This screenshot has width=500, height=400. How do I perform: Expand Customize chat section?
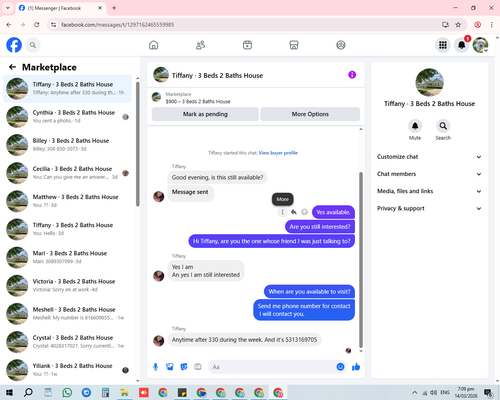[x=429, y=157]
